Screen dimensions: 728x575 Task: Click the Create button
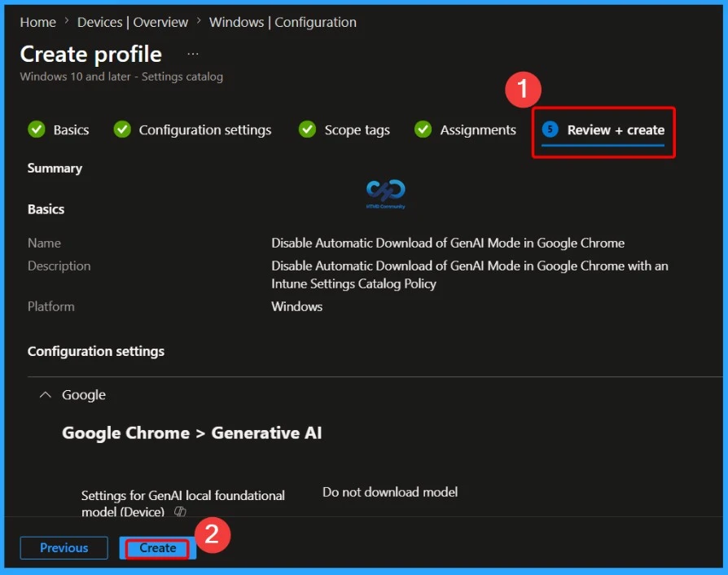point(158,548)
